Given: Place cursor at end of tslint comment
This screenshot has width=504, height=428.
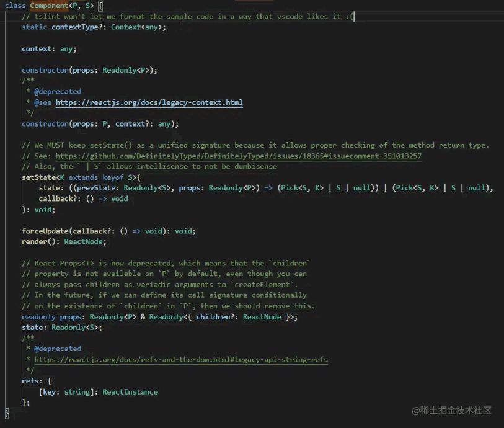Looking at the screenshot, I should [x=352, y=17].
